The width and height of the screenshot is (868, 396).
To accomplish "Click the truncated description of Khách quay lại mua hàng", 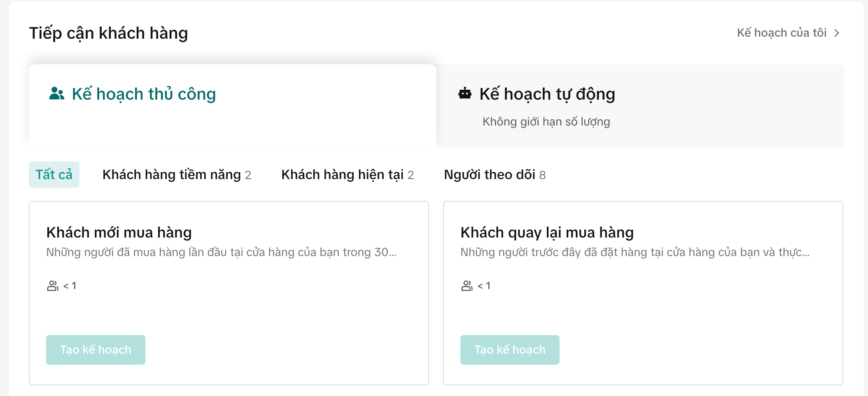I will (635, 252).
